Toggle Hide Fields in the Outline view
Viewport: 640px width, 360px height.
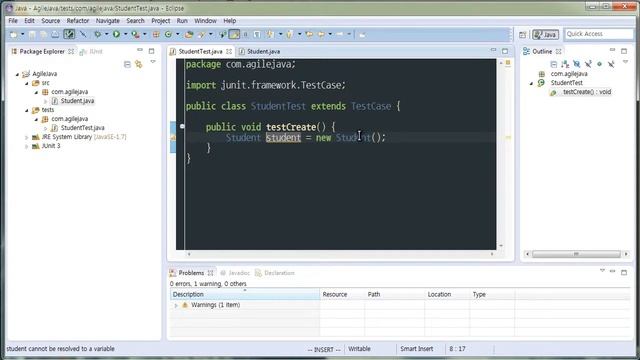coord(576,64)
